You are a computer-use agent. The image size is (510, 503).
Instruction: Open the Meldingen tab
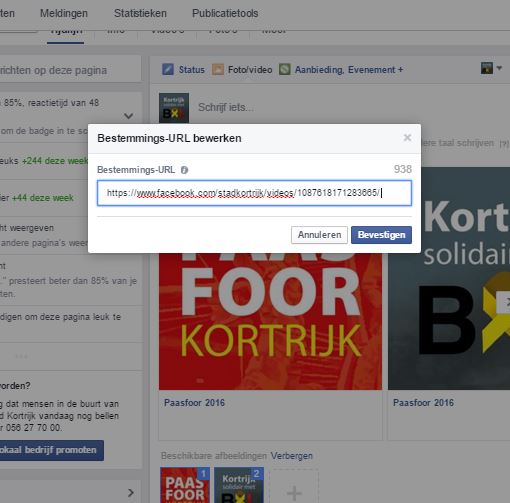click(x=64, y=13)
